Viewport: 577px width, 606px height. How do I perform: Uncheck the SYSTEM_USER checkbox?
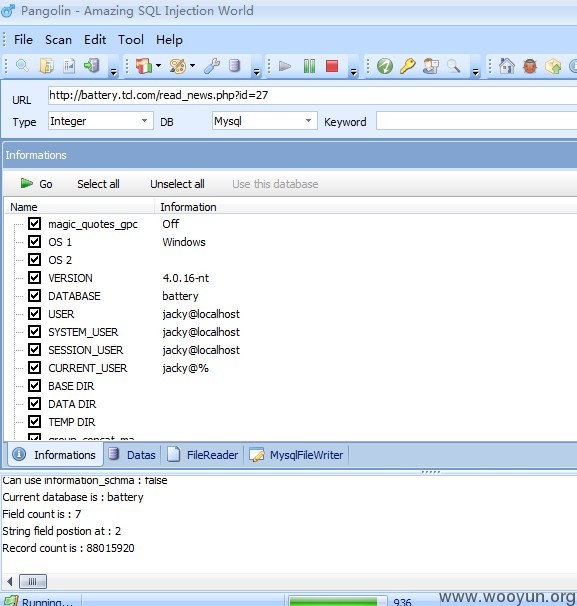coord(34,331)
